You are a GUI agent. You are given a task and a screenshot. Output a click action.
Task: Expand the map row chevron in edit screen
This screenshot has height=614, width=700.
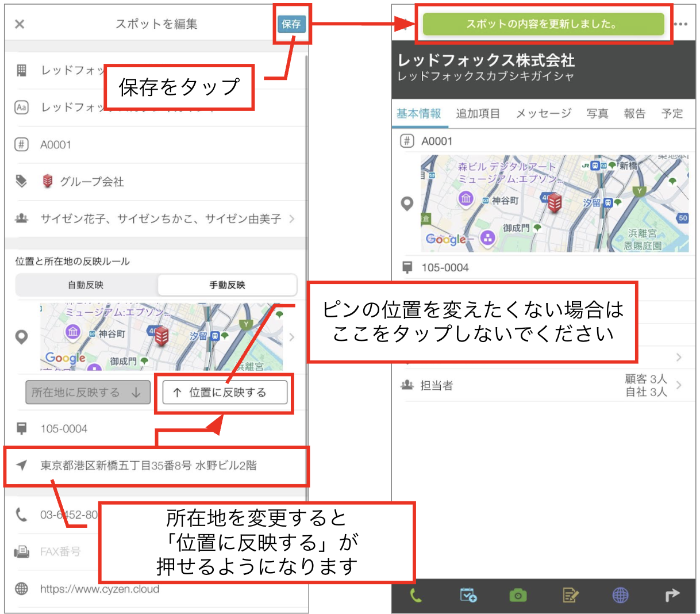[x=292, y=337]
